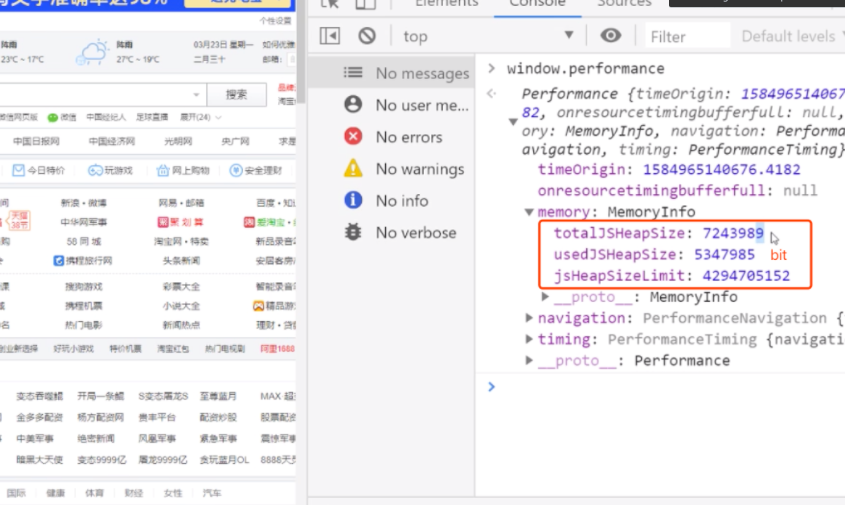The height and width of the screenshot is (505, 845).
Task: Create live expression with eye icon
Action: [x=611, y=36]
